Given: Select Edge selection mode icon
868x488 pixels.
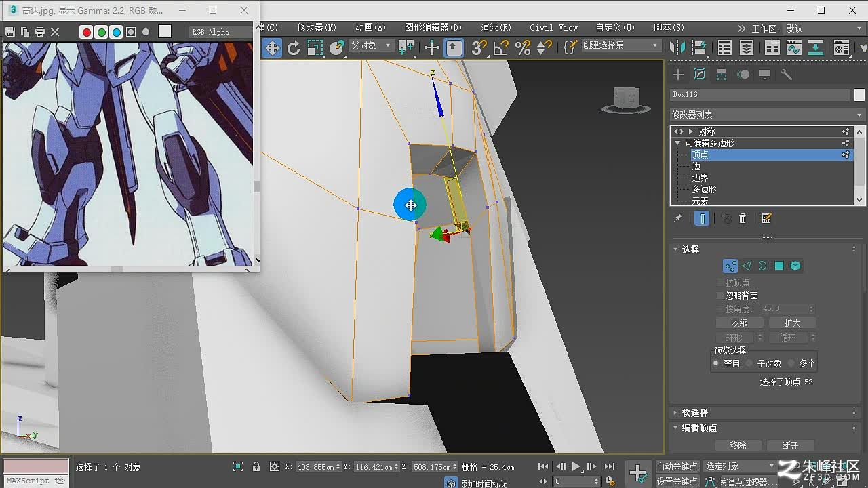Looking at the screenshot, I should 747,266.
